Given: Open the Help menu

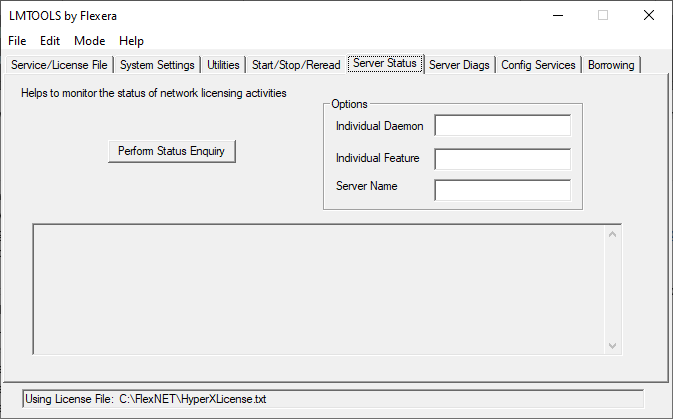Looking at the screenshot, I should [131, 41].
